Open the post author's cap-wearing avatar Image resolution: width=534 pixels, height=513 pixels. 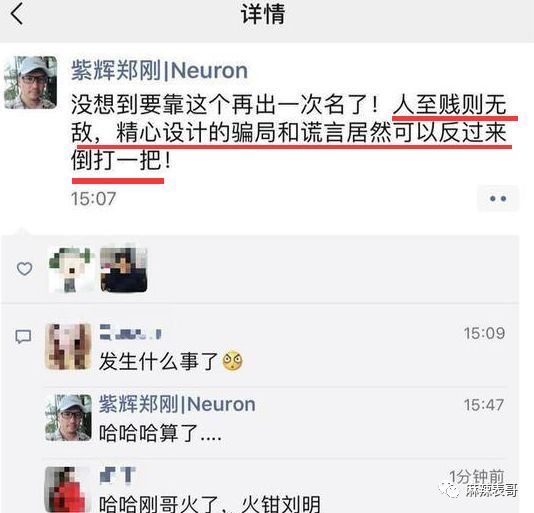point(30,82)
